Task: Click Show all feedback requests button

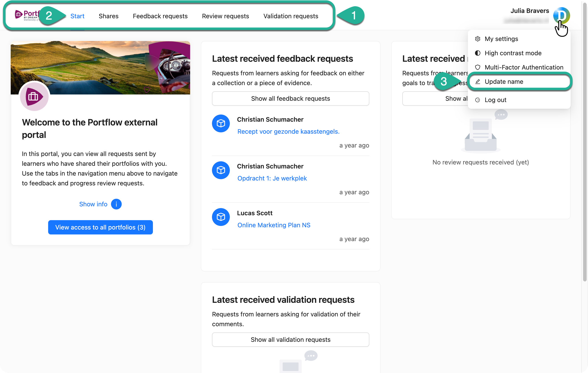Action: point(290,99)
